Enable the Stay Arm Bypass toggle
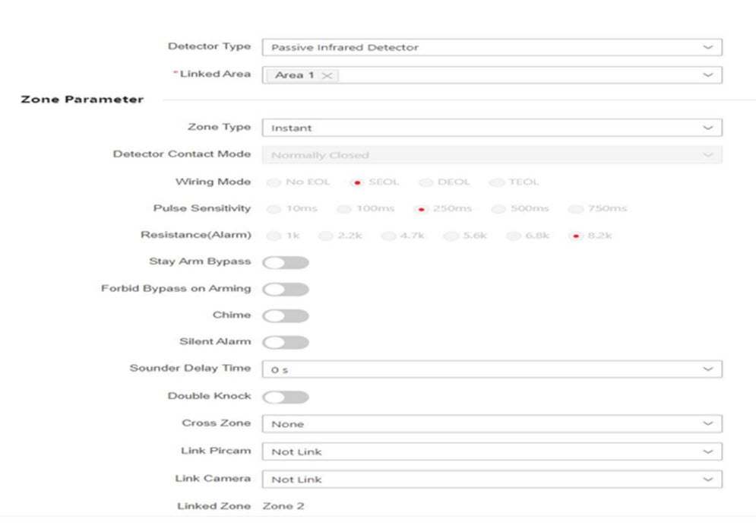The width and height of the screenshot is (756, 532). pyautogui.click(x=286, y=263)
